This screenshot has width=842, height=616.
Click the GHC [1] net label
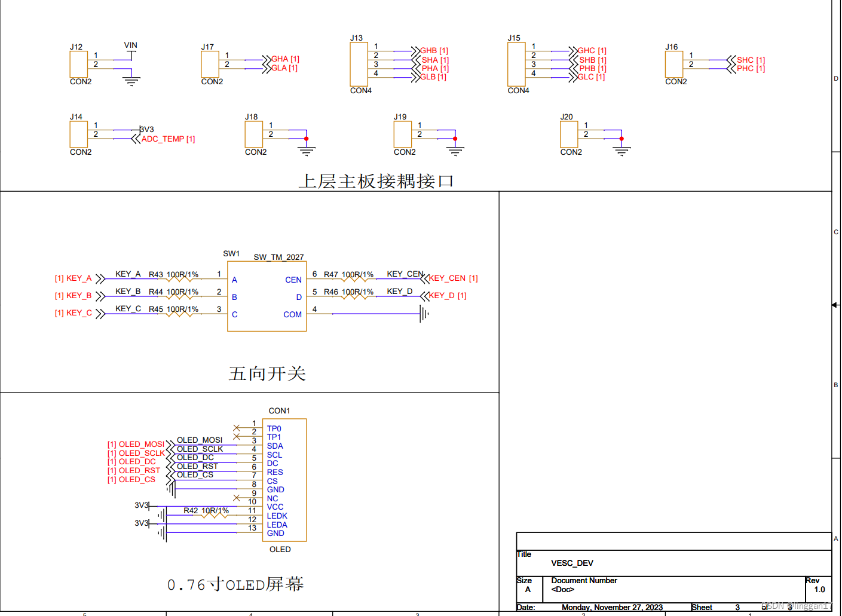click(592, 51)
